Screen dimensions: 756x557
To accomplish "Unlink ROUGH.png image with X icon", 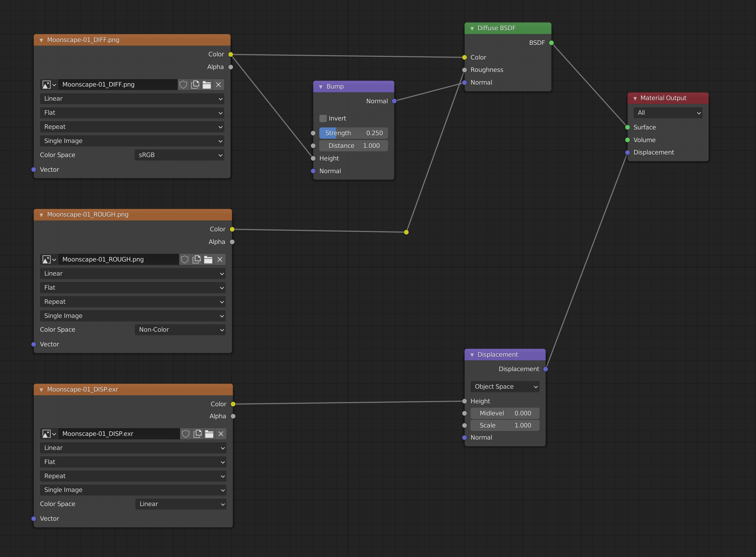I will (220, 259).
